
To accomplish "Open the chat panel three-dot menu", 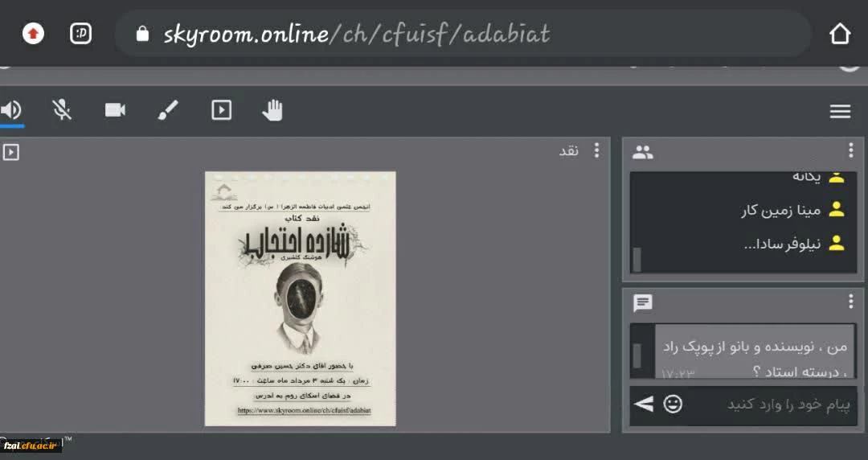I will (x=850, y=302).
